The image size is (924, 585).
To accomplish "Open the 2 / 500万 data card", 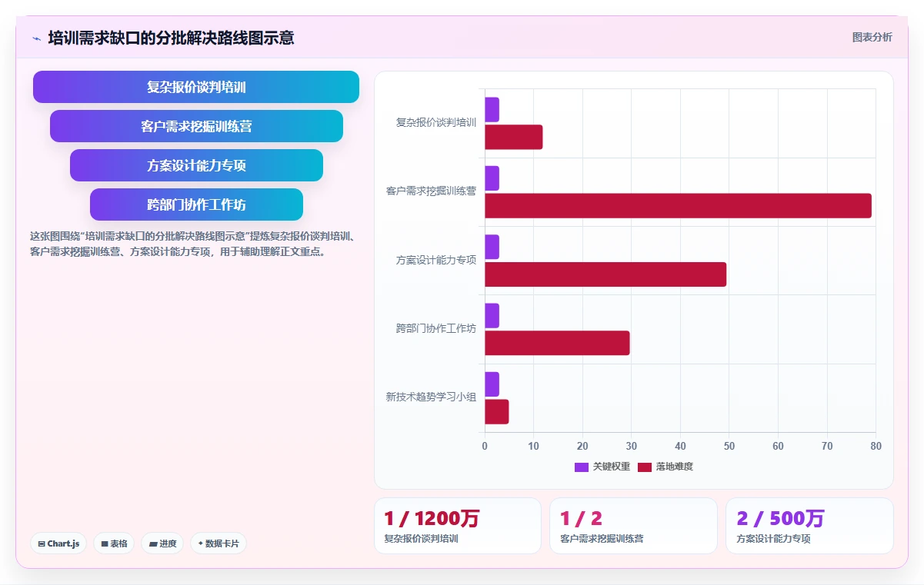I will (x=809, y=526).
